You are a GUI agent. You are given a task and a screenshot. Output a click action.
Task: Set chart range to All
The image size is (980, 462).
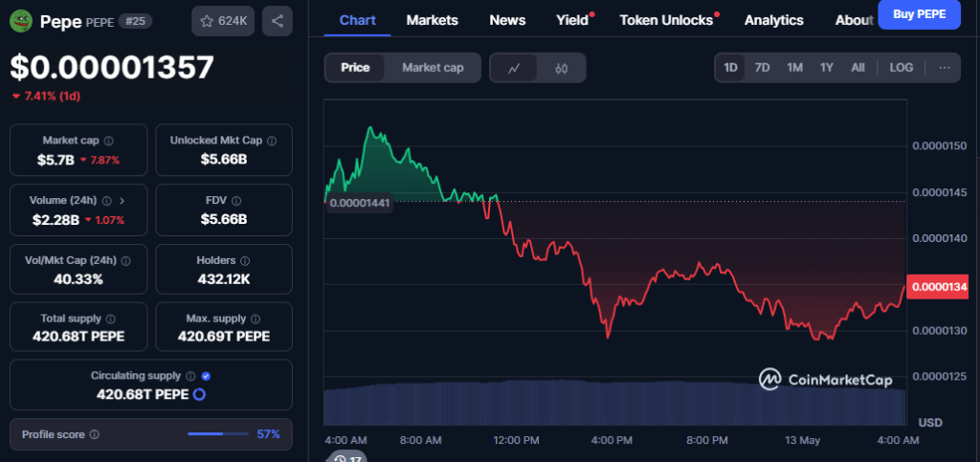858,67
